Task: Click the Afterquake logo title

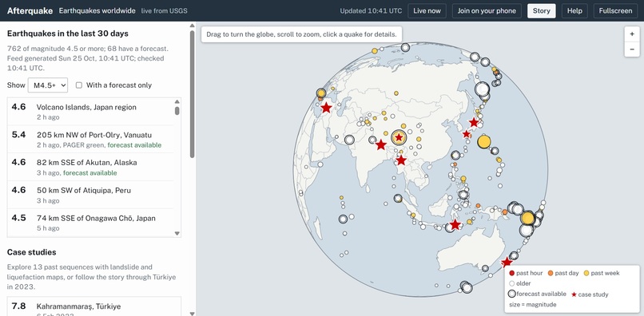Action: pos(30,10)
